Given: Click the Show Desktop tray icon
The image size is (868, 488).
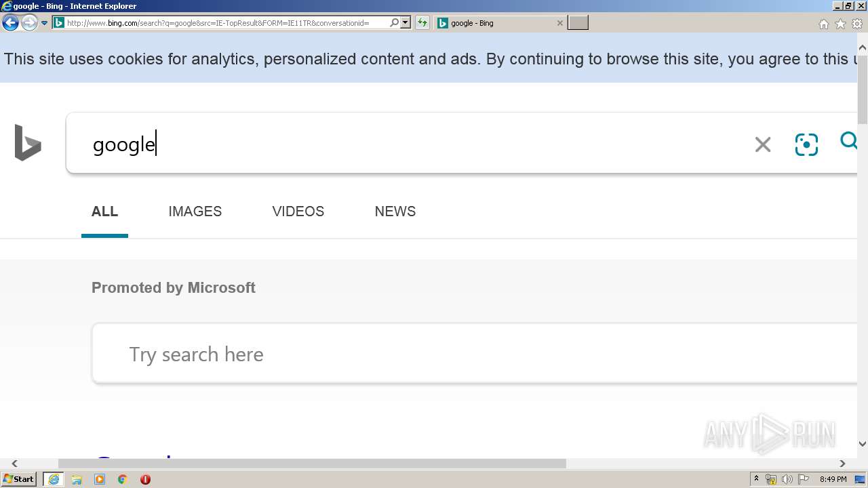Looking at the screenshot, I should tap(861, 479).
